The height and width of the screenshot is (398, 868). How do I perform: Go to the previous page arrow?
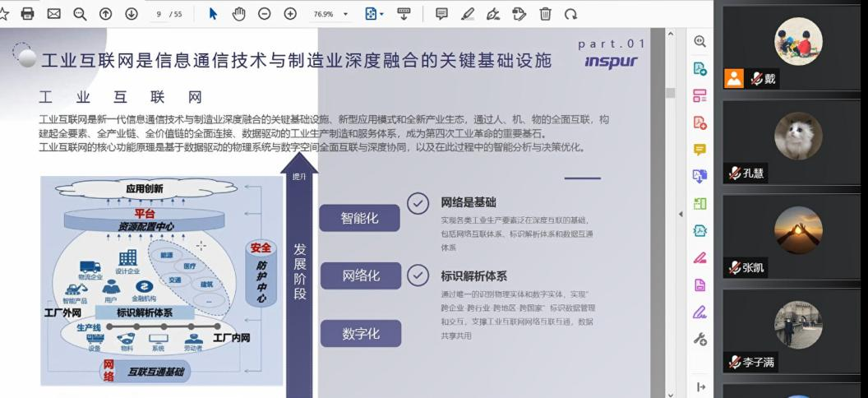[105, 14]
